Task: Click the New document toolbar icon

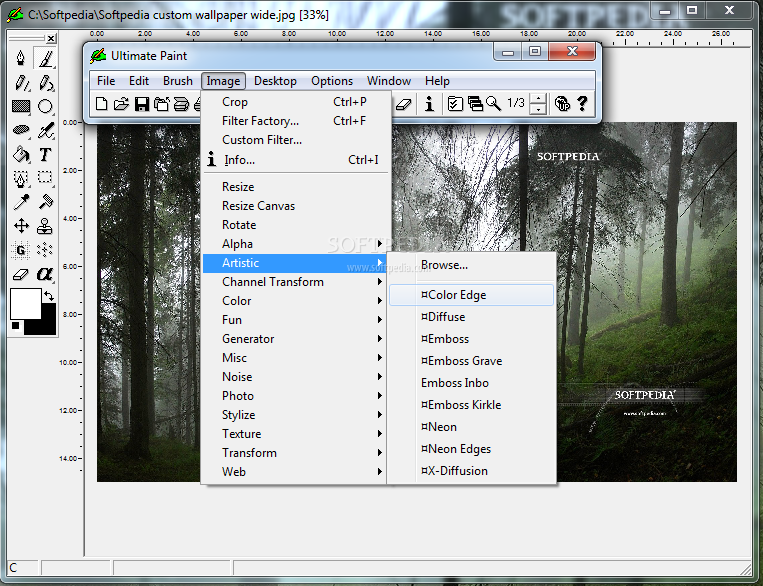Action: tap(101, 104)
